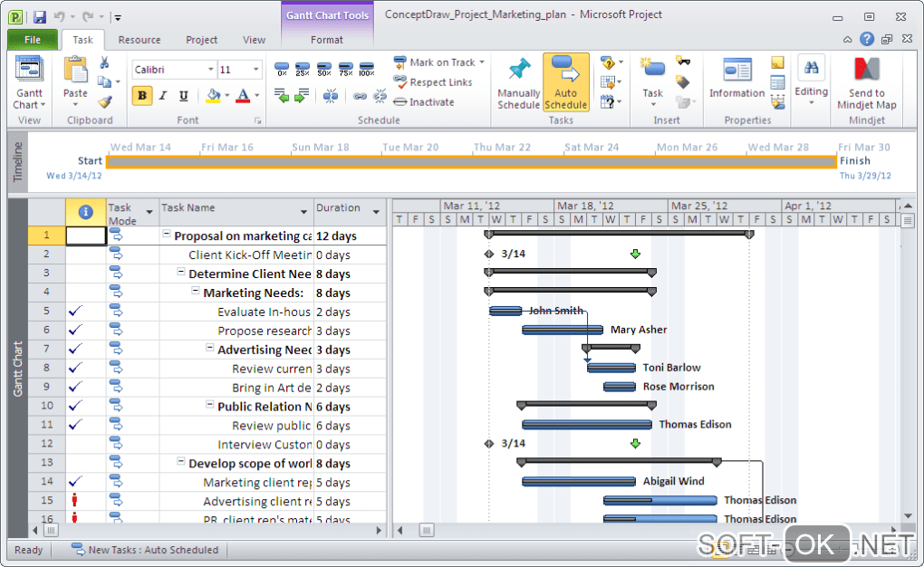Click the indicators info column header
Screen dimensions: 924x567
point(85,212)
